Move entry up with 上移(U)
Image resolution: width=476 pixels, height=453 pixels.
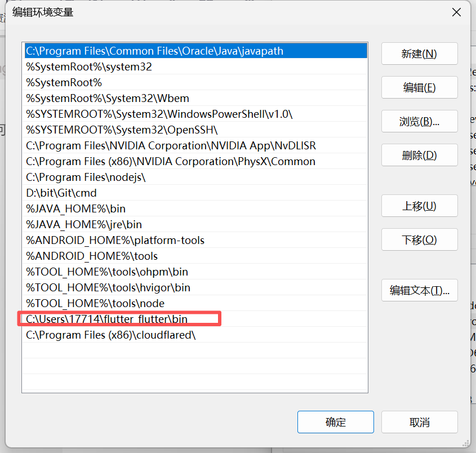[x=419, y=206]
